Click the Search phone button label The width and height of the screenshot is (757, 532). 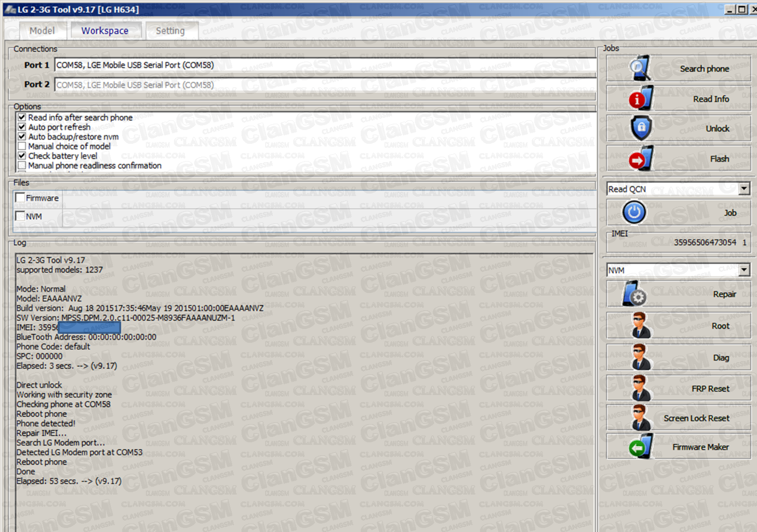pos(704,68)
